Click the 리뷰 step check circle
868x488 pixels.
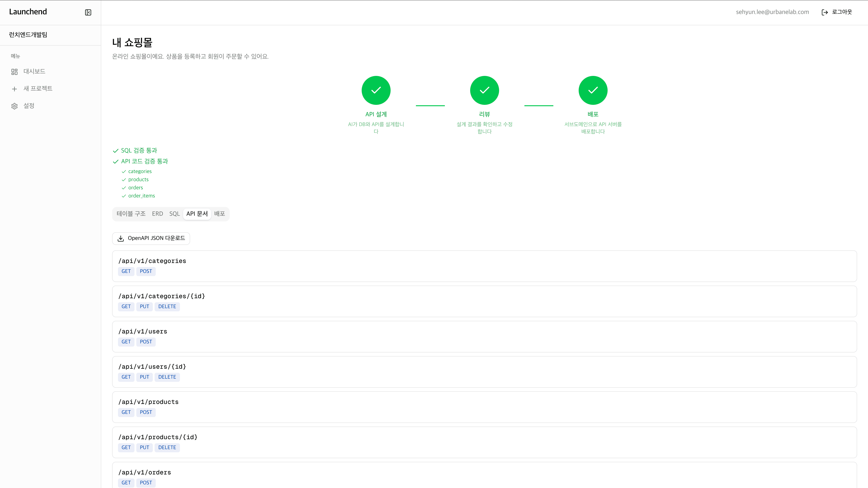click(485, 90)
